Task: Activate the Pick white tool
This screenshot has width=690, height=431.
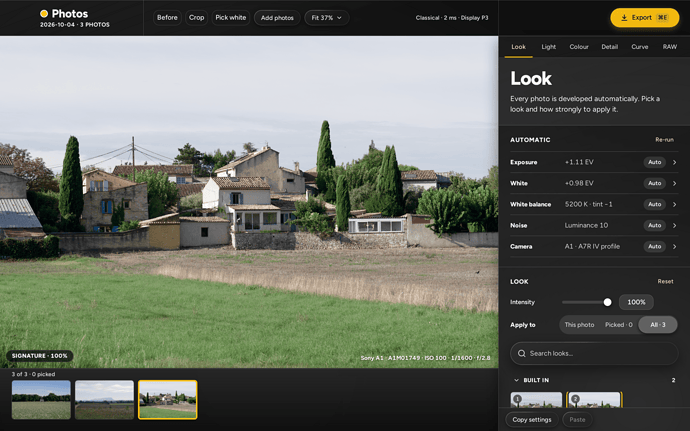Action: 231,18
